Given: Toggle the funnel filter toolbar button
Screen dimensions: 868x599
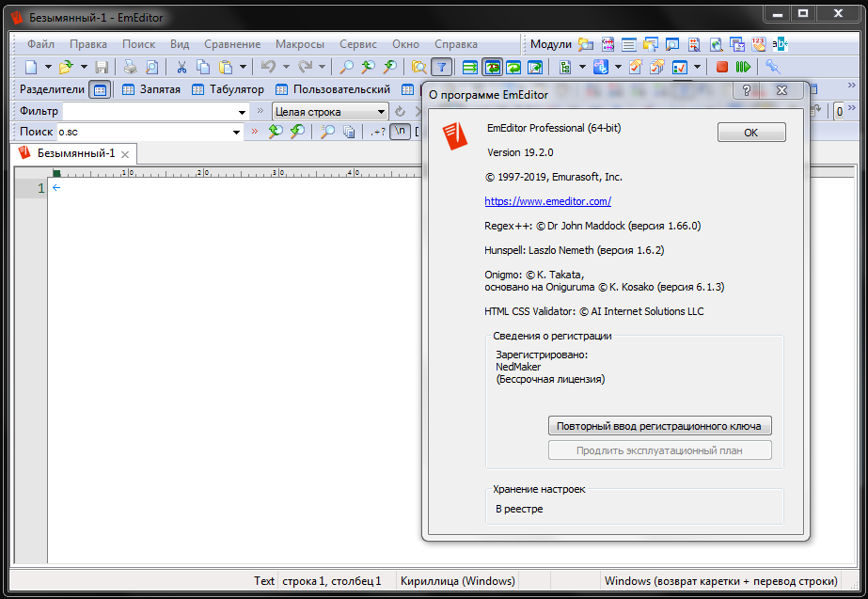Looking at the screenshot, I should pos(441,68).
